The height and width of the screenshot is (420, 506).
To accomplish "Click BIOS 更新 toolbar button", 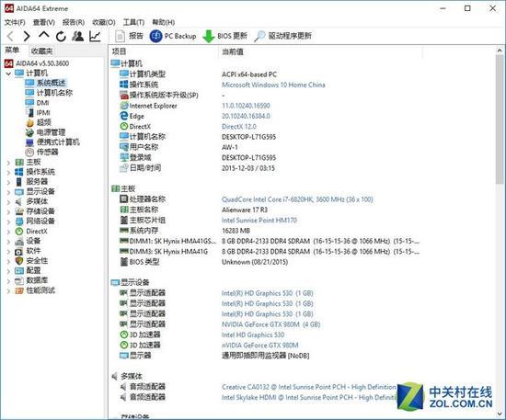I will (x=224, y=36).
